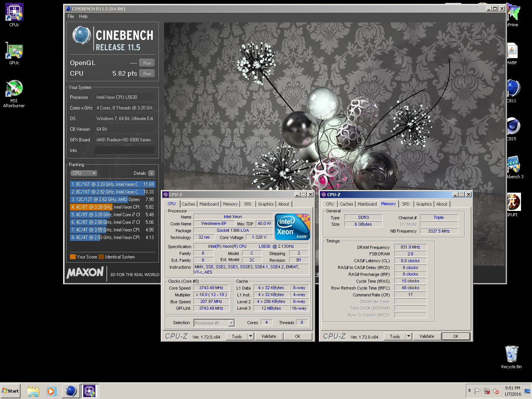Click the Action Center flag tray icon

pos(478,391)
